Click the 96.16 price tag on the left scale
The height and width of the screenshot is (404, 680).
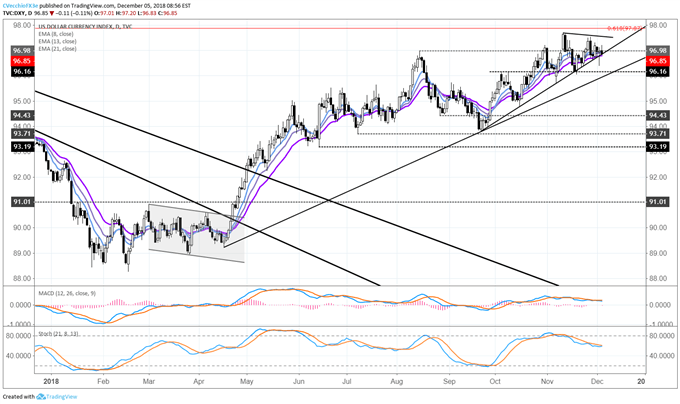pyautogui.click(x=22, y=72)
